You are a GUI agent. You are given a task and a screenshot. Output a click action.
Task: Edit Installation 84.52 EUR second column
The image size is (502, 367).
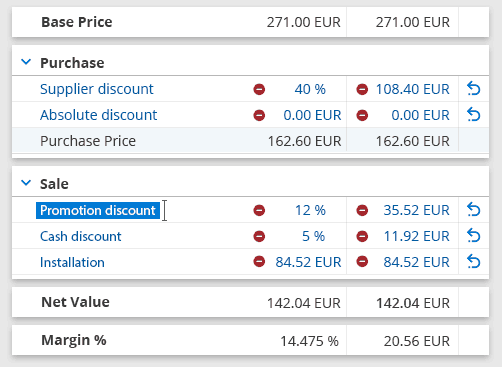[x=416, y=262]
